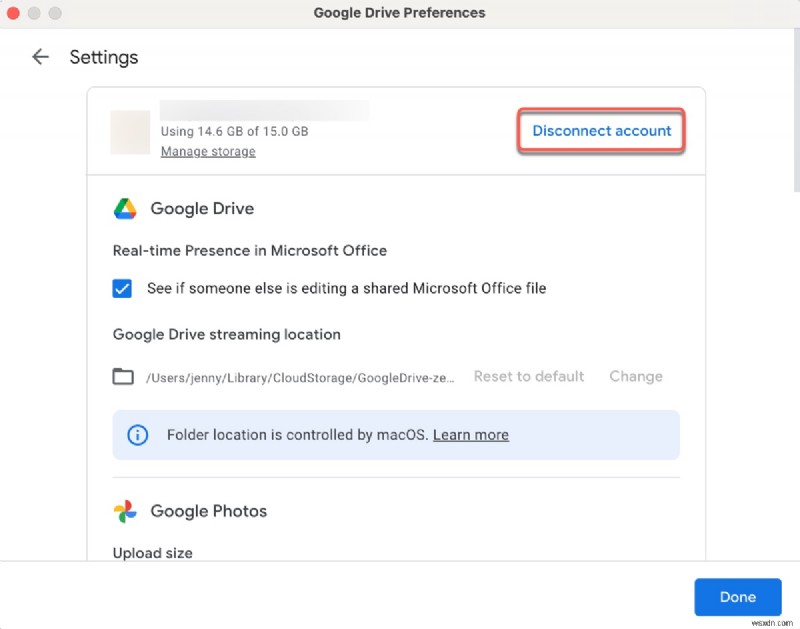Open the Manage storage link
Viewport: 800px width, 629px height.
pyautogui.click(x=208, y=152)
